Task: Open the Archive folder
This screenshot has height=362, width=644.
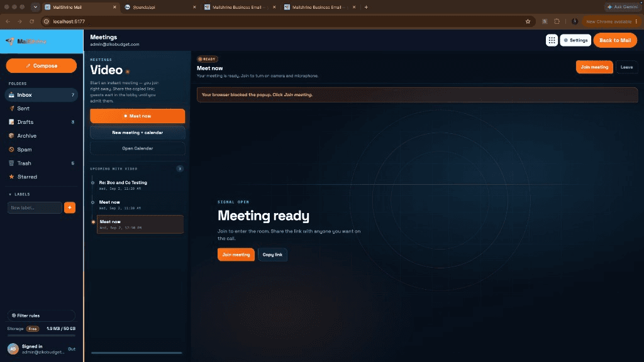Action: tap(41, 136)
